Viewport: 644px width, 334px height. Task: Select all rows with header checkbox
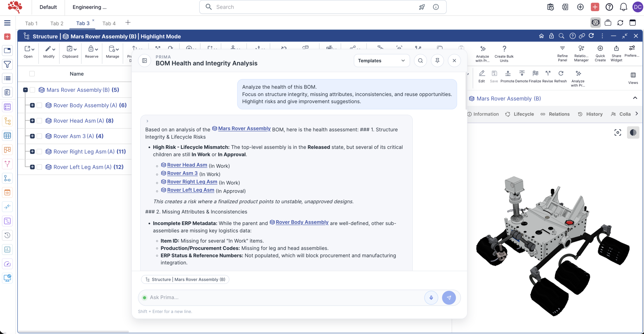tap(32, 74)
